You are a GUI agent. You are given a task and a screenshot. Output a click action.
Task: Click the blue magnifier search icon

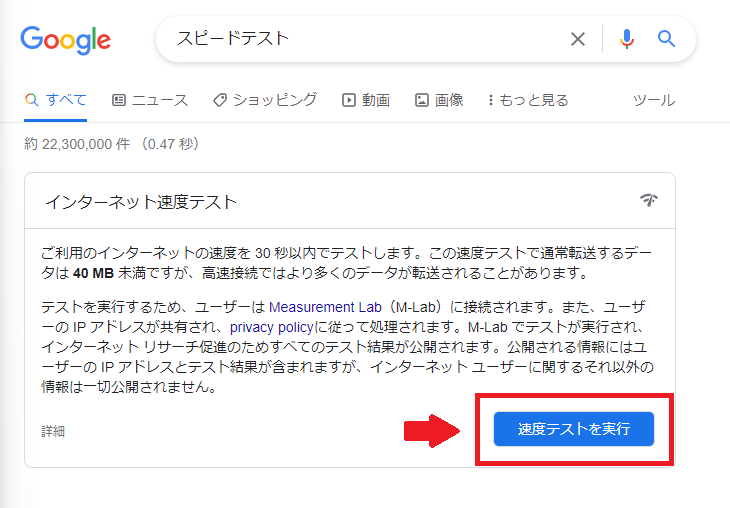(x=666, y=39)
